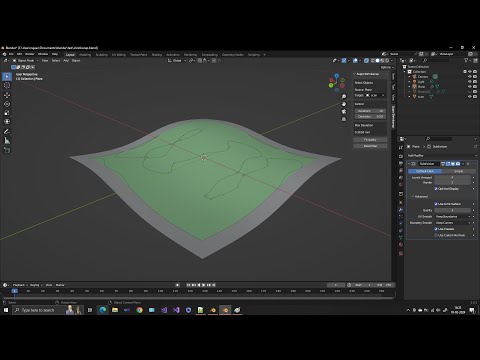Open the Material properties tab icon
Screen dimensions: 480x360
coord(401,245)
